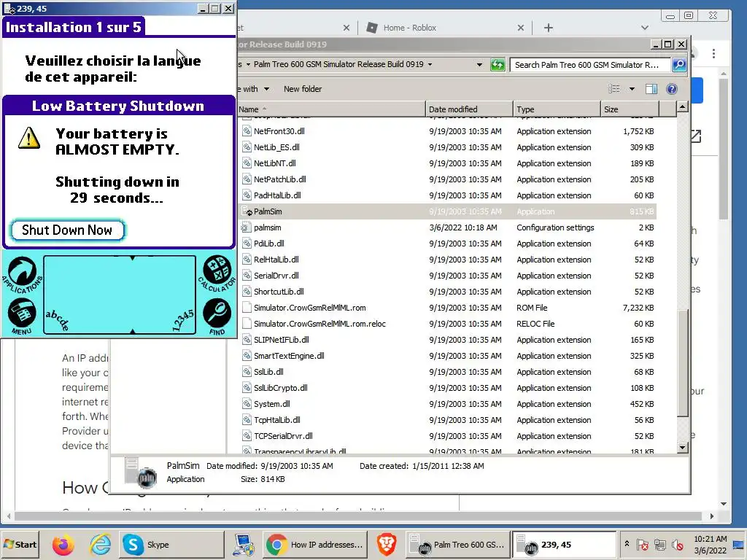Click the muted volume tray icon

[x=678, y=544]
